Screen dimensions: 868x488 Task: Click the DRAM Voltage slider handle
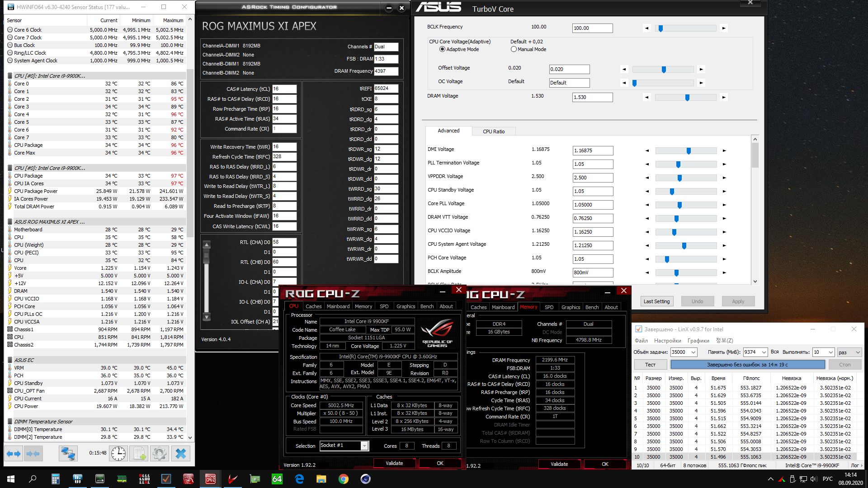(687, 98)
